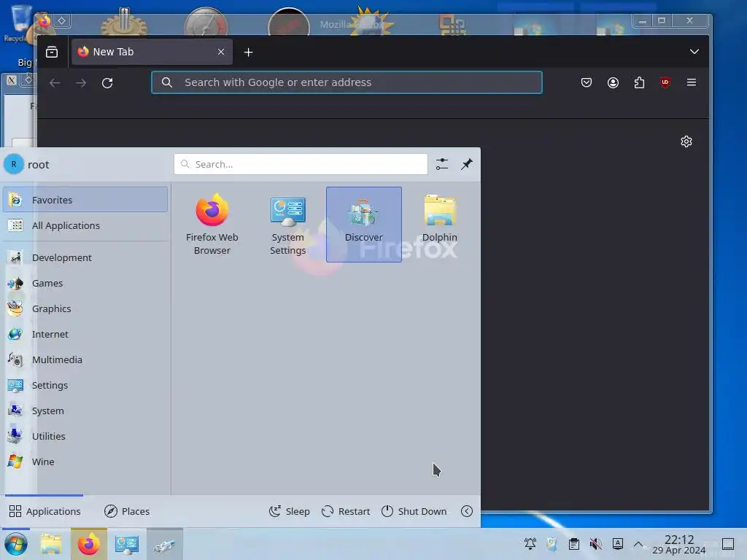The width and height of the screenshot is (747, 560).
Task: Open Settings category in launcher
Action: (x=85, y=385)
